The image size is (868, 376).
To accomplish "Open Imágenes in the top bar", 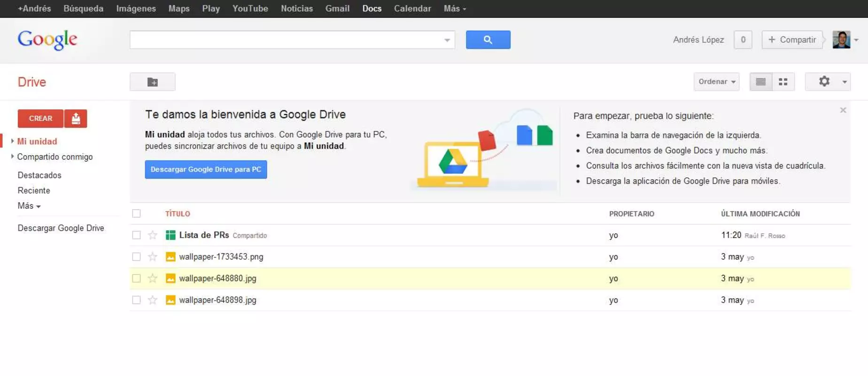I will tap(136, 8).
